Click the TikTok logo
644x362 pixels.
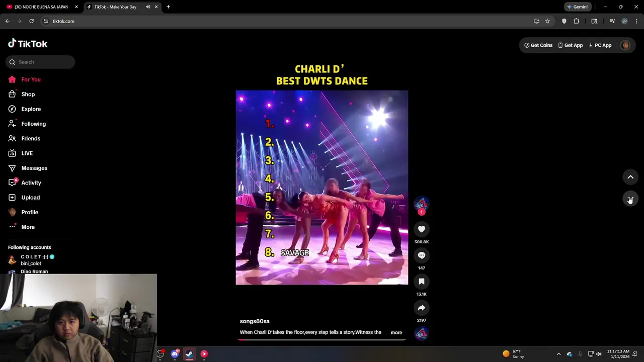(28, 44)
